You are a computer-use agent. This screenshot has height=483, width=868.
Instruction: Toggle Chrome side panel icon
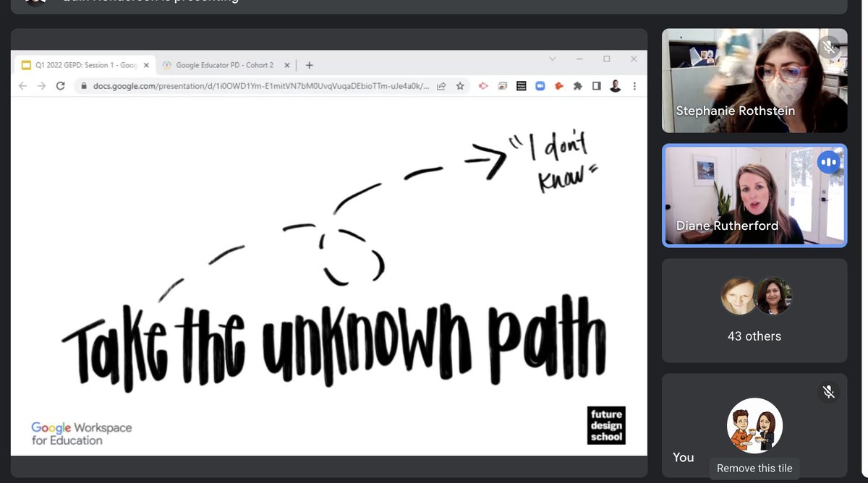[596, 86]
